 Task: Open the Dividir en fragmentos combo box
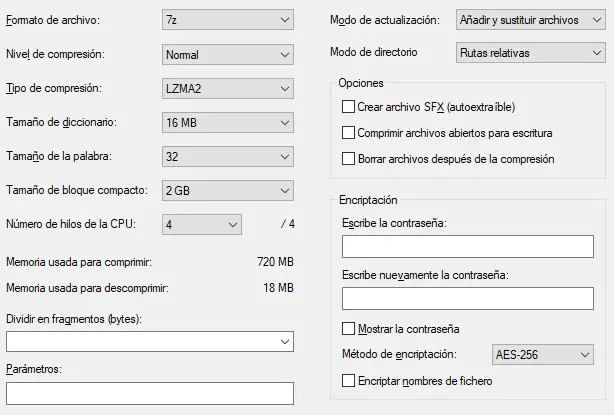coord(149,342)
